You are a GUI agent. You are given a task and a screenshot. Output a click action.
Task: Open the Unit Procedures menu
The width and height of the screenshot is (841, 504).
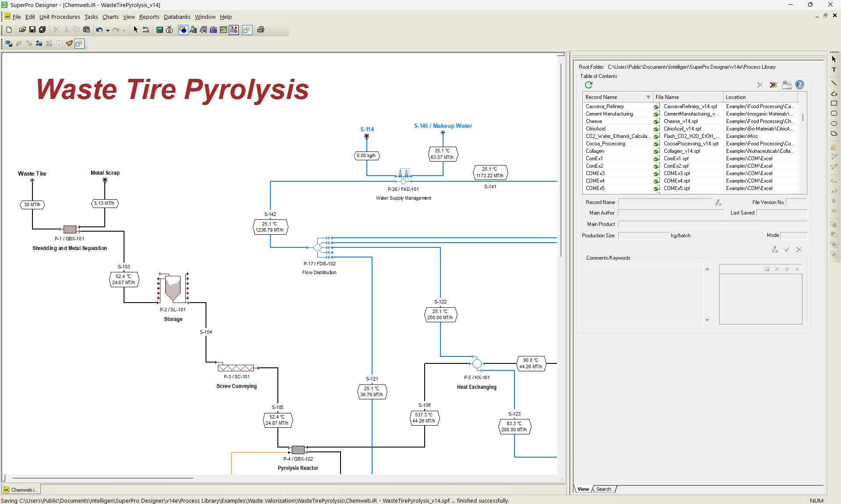(60, 17)
